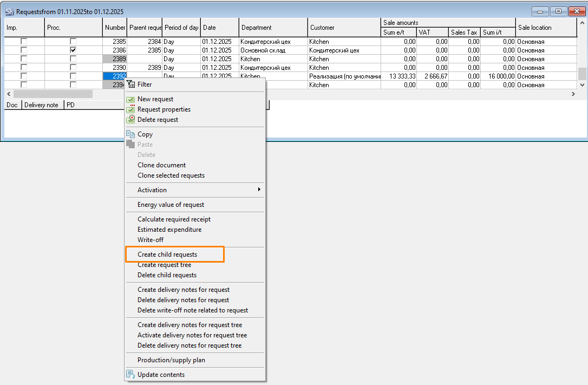Open the Delivery note tab
This screenshot has height=385, width=588.
41,105
